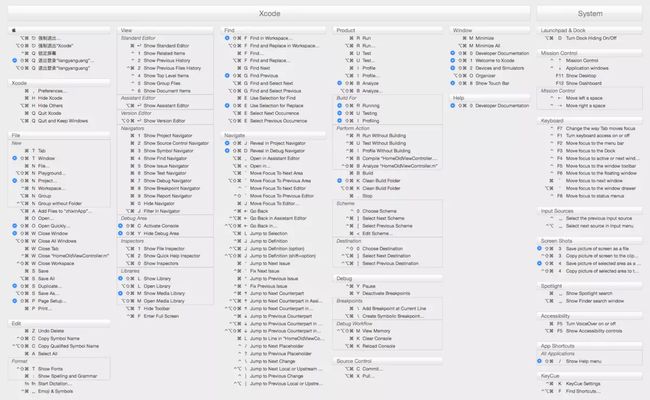Select the System title header

click(590, 14)
